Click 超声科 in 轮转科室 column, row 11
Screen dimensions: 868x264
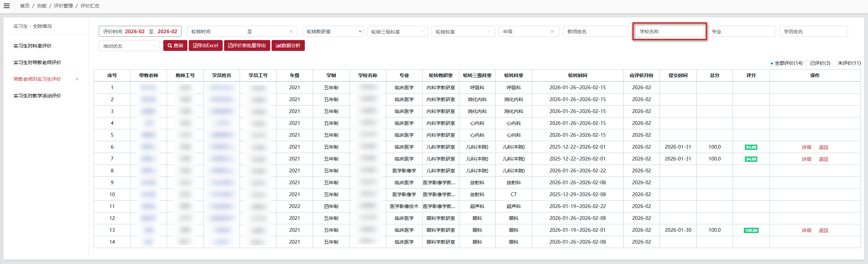pyautogui.click(x=514, y=206)
